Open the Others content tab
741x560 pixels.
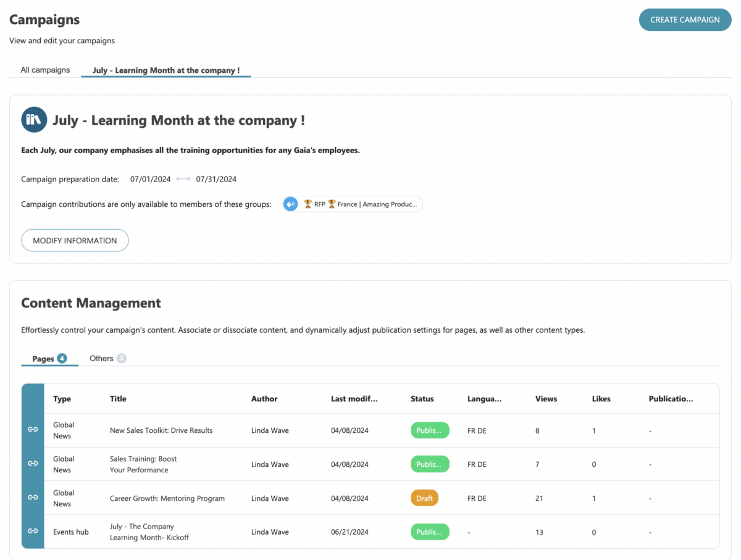[101, 358]
